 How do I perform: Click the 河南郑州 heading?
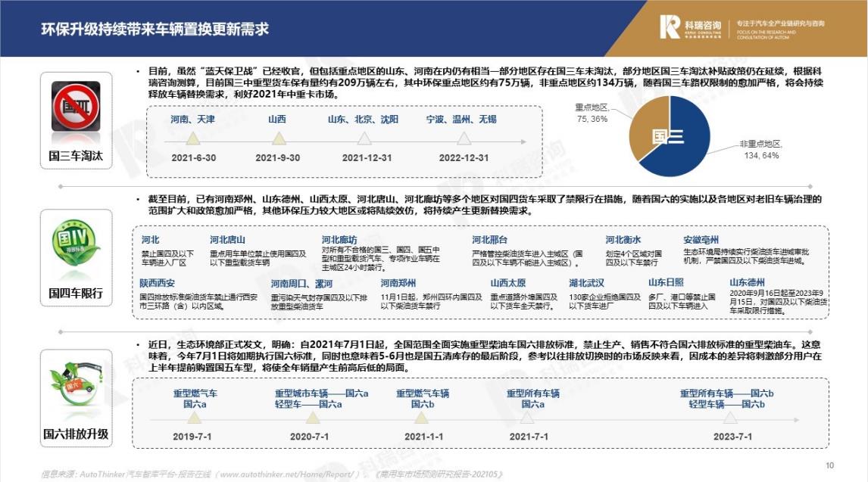point(398,283)
